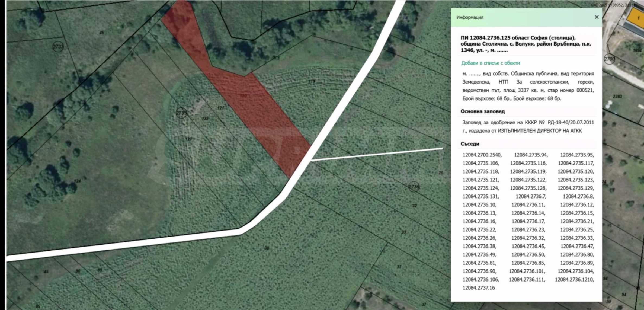Select neighbor 12084.2736.32
The image size is (644, 310).
[528, 238]
